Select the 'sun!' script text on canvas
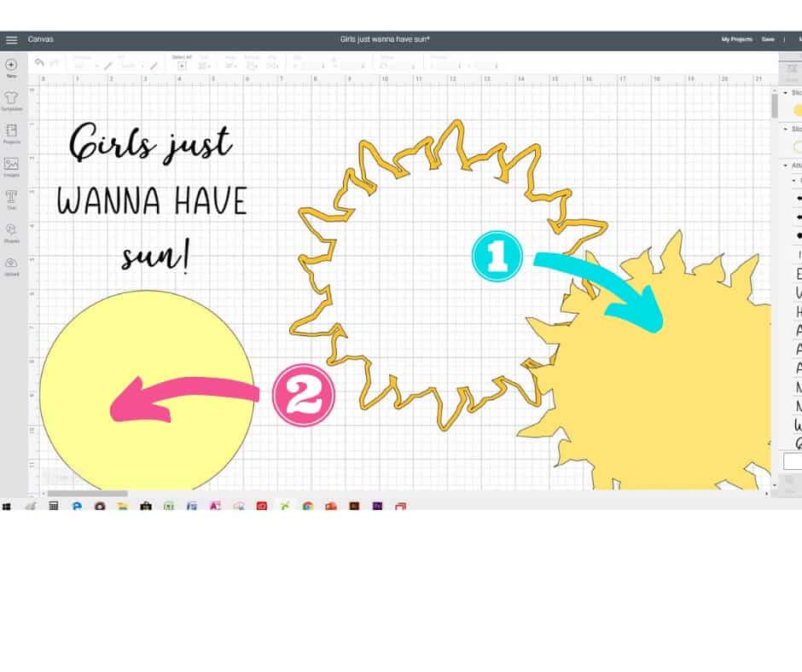This screenshot has height=672, width=802. point(155,255)
